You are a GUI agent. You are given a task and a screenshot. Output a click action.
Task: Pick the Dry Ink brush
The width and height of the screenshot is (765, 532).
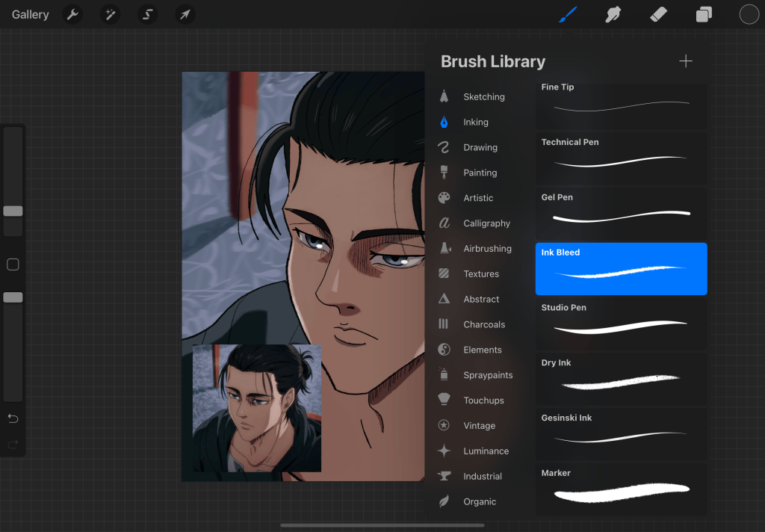(x=621, y=379)
